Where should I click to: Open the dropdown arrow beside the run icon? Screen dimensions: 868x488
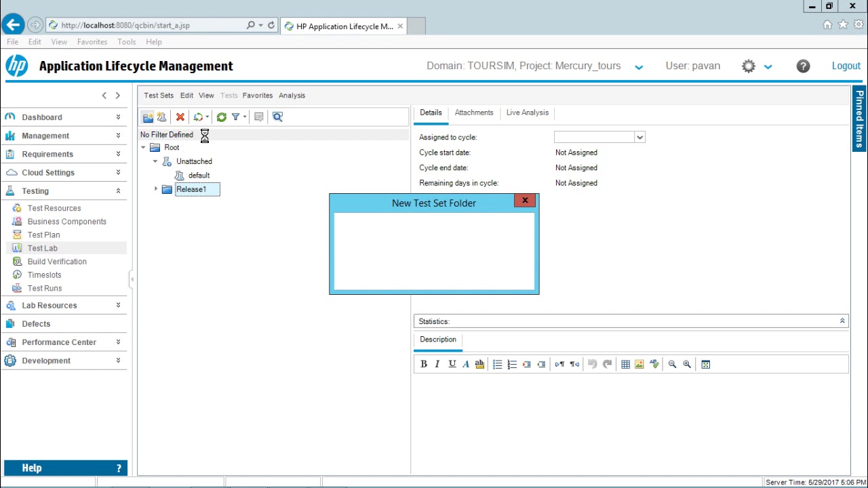tap(208, 117)
